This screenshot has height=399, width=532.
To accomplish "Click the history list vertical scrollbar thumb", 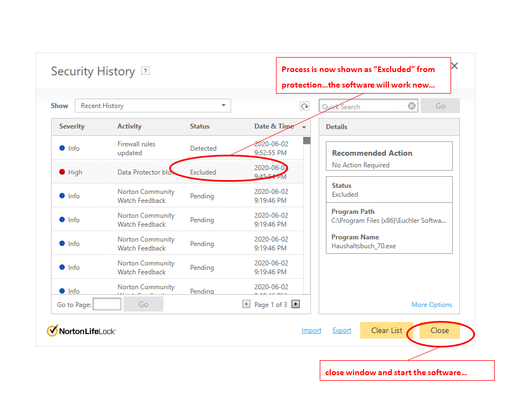I will point(306,140).
